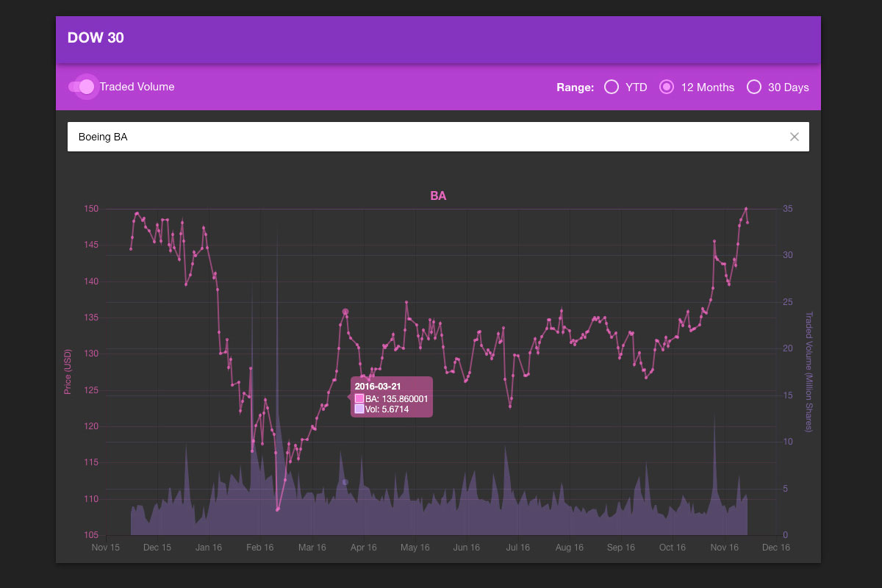The width and height of the screenshot is (882, 588).
Task: Click the Feb 16 label on the date axis
Action: (260, 548)
